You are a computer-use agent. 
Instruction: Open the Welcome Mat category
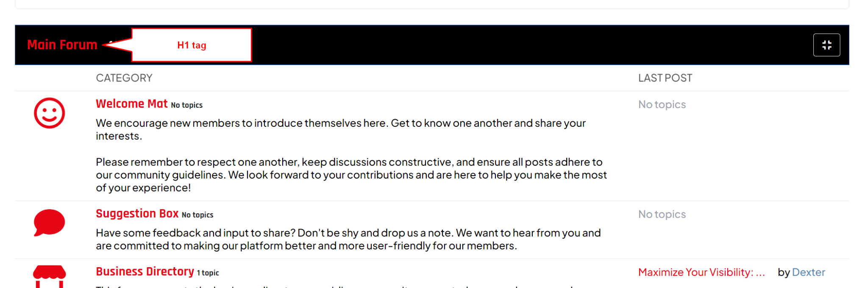point(132,104)
